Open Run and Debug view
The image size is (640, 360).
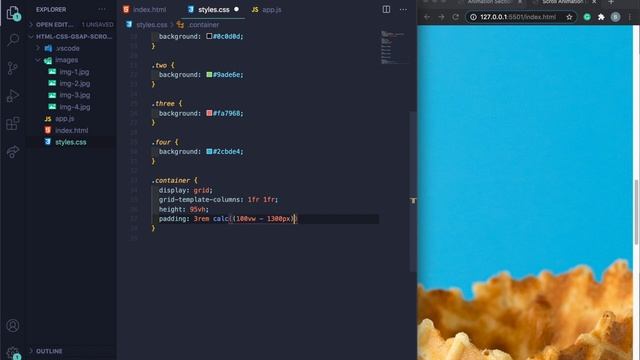(x=13, y=96)
